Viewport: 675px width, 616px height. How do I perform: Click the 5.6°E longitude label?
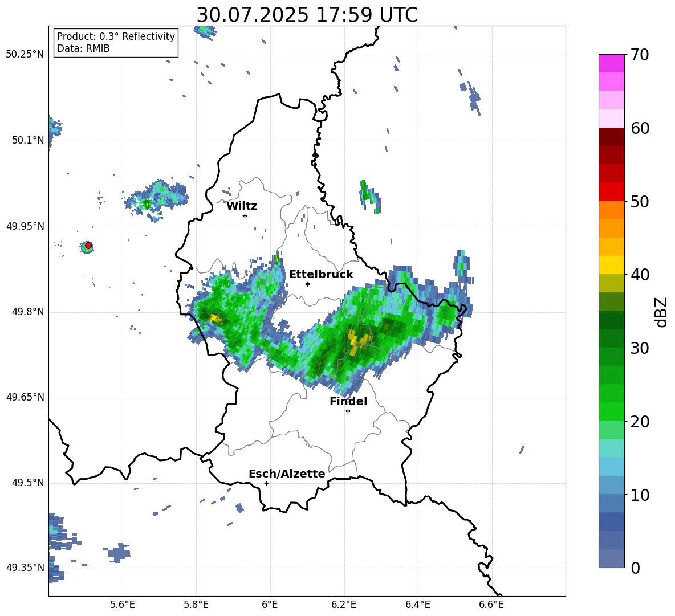(x=123, y=605)
